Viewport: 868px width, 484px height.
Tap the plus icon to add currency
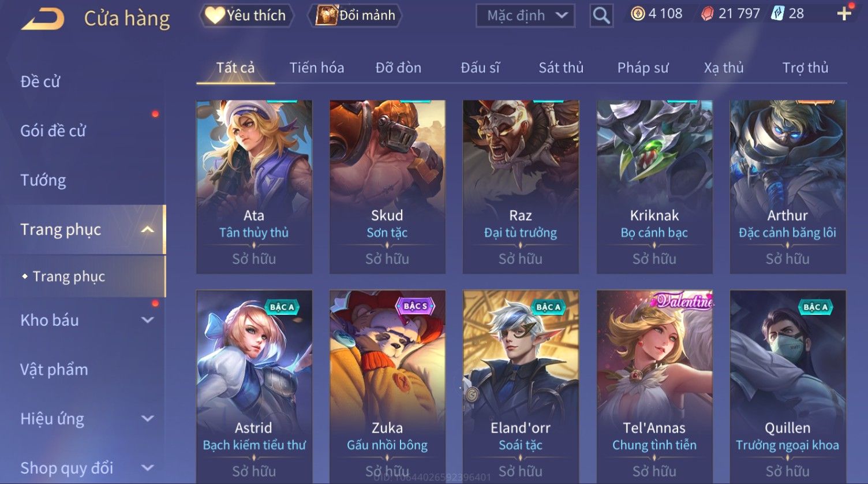pyautogui.click(x=844, y=14)
